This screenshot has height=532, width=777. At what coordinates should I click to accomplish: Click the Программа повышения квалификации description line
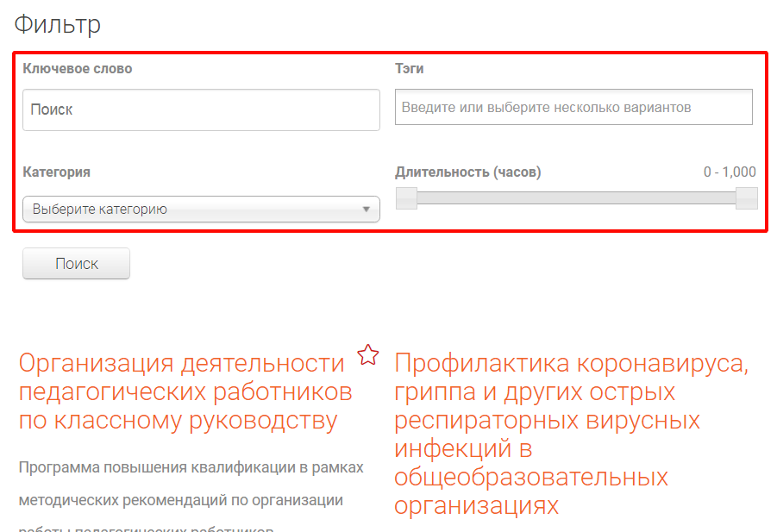coord(191,467)
